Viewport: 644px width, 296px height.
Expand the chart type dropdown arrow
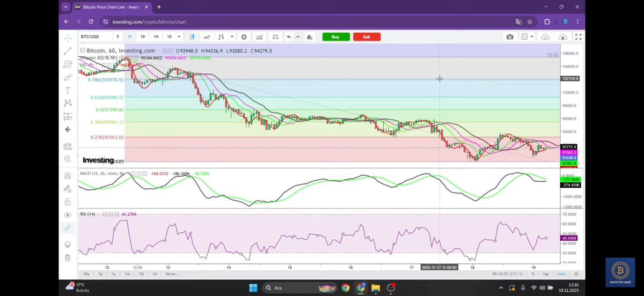pos(232,36)
